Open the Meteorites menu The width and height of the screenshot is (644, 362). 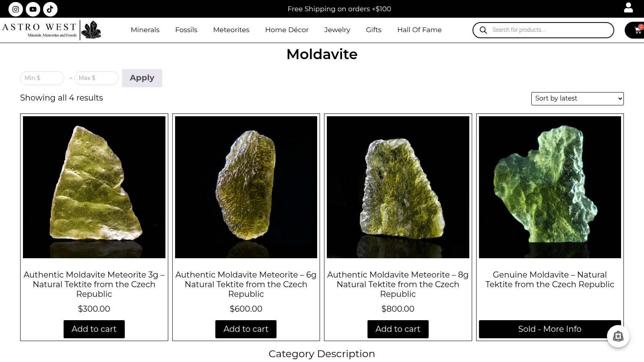(x=231, y=30)
